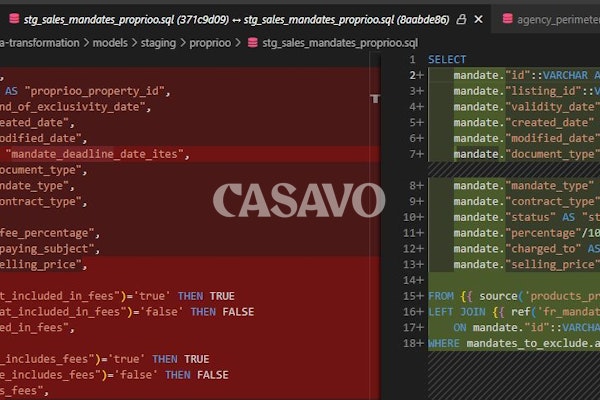The height and width of the screenshot is (400, 600).
Task: Select the 'a-transformation' breadcrumb segment
Action: (x=39, y=43)
